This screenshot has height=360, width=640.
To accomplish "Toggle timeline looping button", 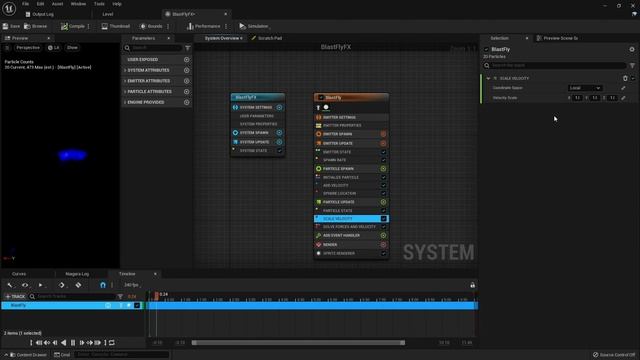I will tap(111, 343).
